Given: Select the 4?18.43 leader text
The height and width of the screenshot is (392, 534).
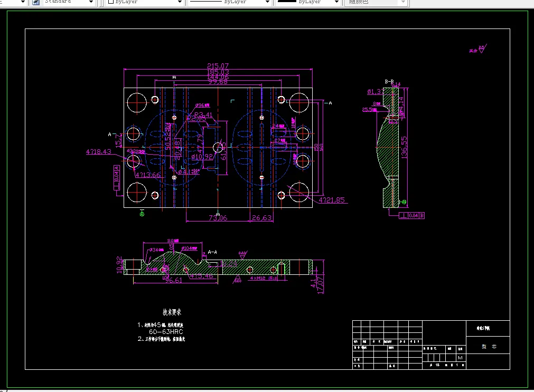Looking at the screenshot, I should click(98, 151).
